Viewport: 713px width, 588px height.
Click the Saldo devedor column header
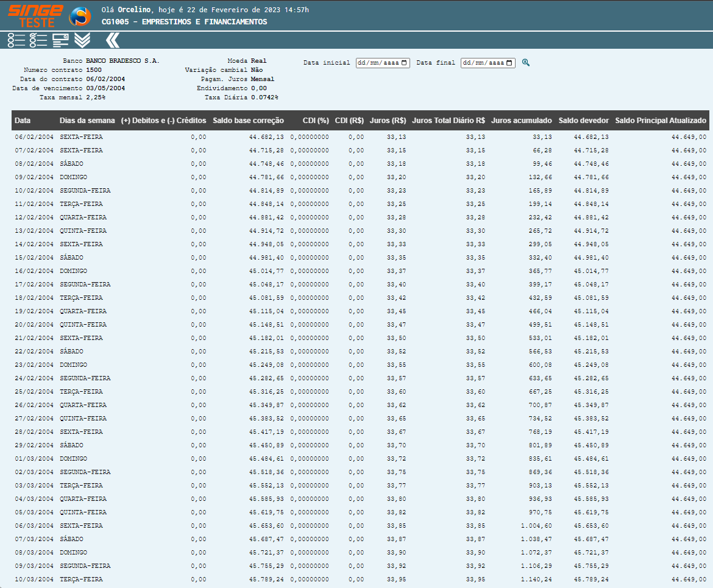coord(583,121)
